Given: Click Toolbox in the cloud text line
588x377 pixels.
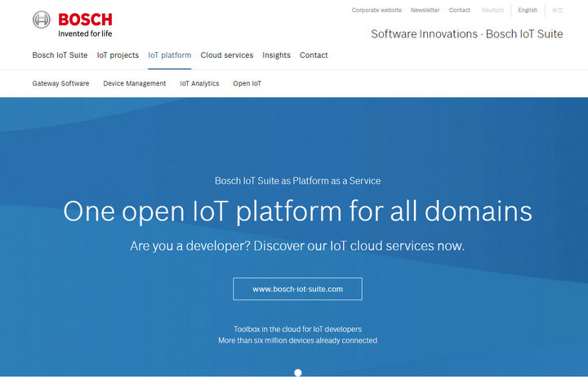Looking at the screenshot, I should click(x=298, y=329).
